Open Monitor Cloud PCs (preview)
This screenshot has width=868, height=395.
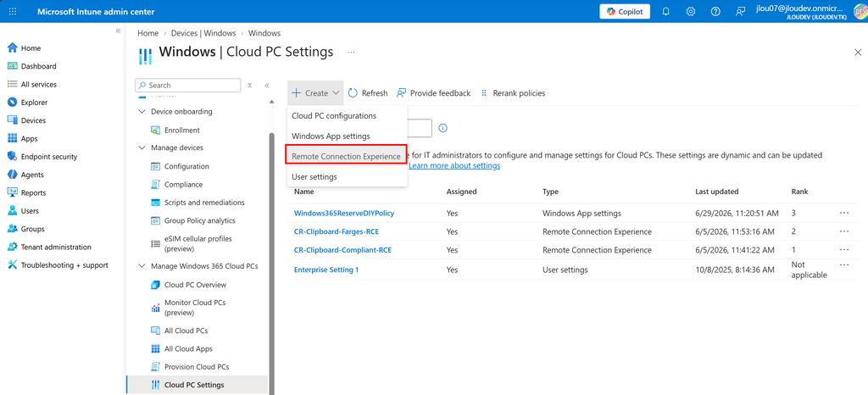pyautogui.click(x=195, y=308)
